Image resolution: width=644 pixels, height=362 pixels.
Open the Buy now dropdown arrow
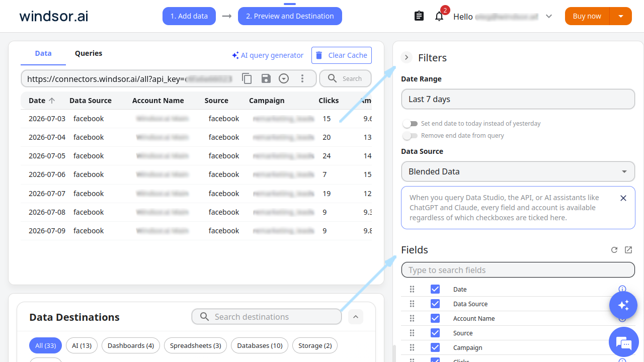coord(621,16)
